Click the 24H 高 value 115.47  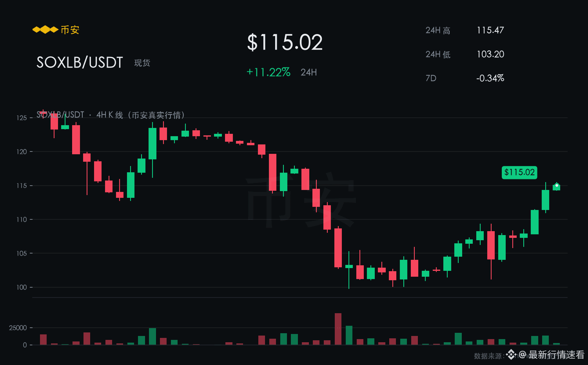(490, 30)
